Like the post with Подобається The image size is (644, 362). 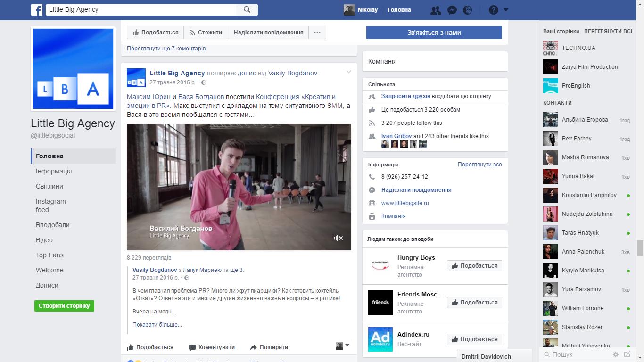tap(150, 347)
